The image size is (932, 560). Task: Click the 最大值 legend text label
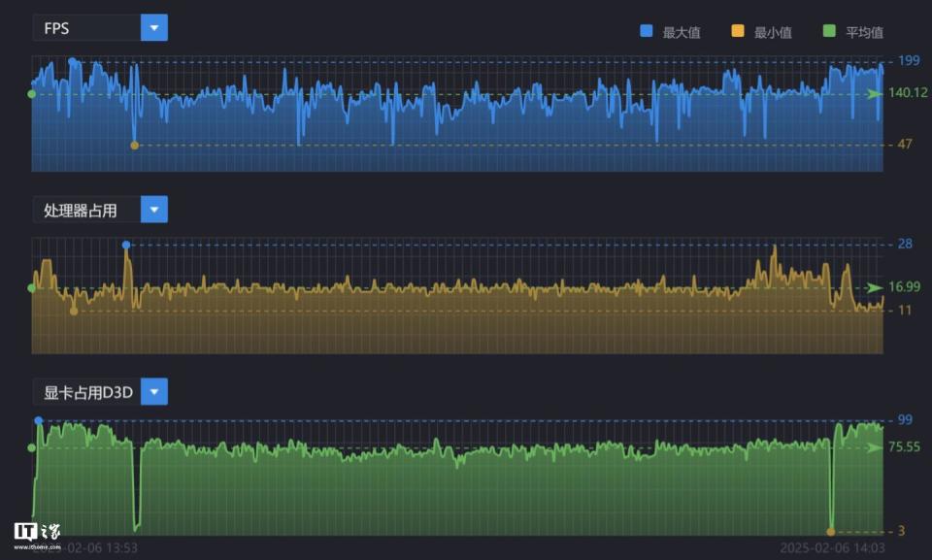(x=681, y=32)
